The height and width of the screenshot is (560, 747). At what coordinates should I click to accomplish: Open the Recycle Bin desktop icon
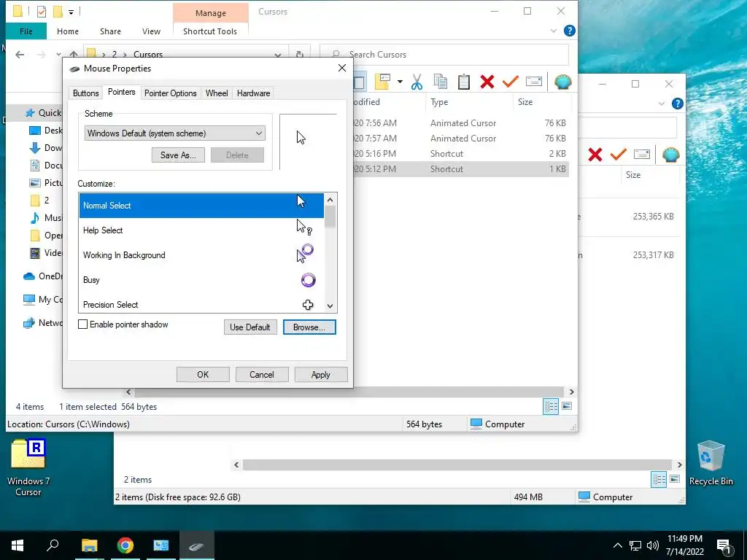point(711,463)
